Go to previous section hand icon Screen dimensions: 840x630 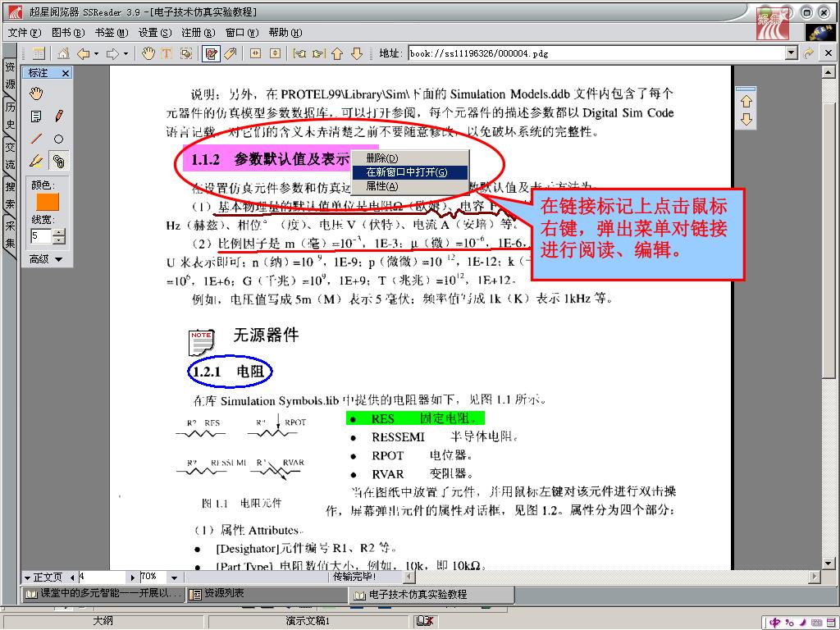pyautogui.click(x=299, y=53)
